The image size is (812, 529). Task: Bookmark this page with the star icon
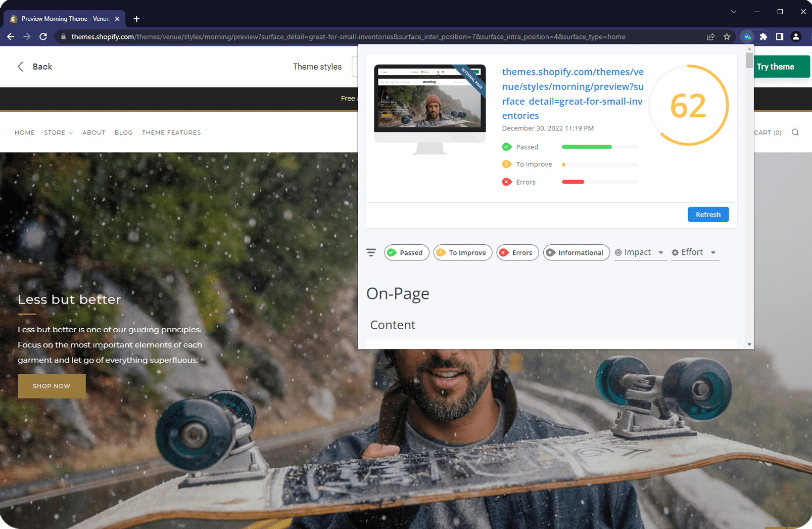coord(727,36)
